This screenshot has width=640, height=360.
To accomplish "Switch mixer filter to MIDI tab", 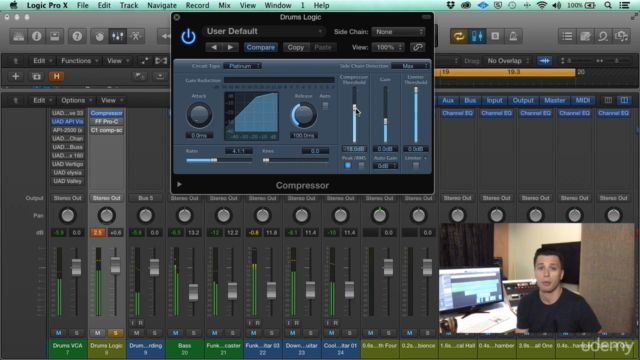I will pos(582,100).
